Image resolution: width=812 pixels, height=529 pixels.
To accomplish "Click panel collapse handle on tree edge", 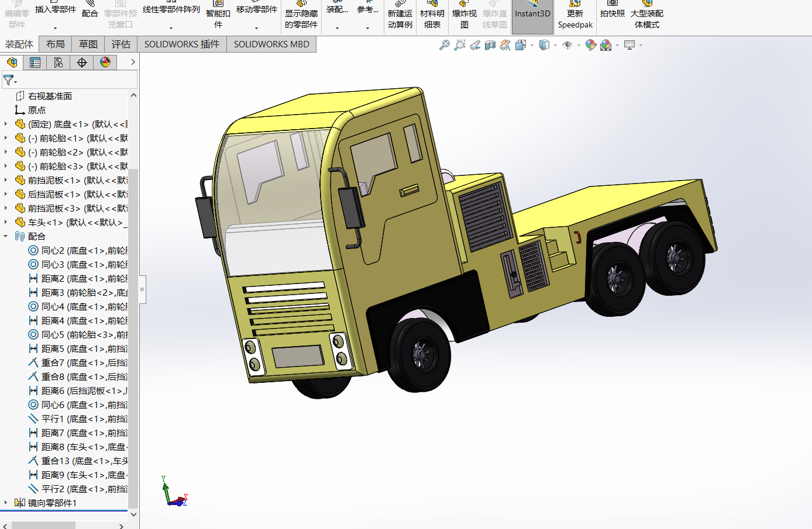I will [x=142, y=289].
